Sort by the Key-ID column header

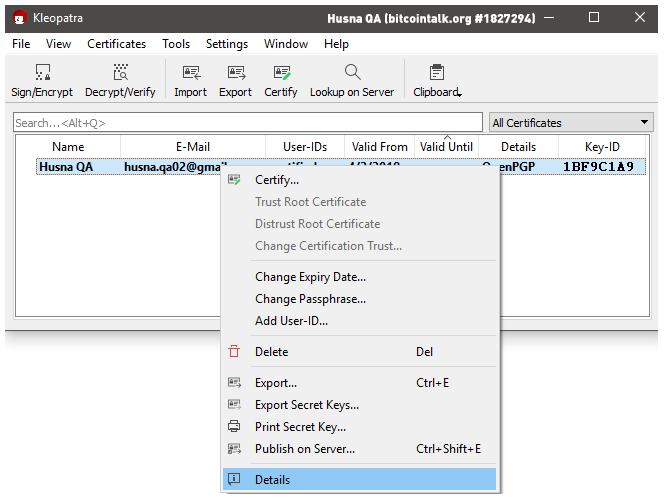coord(602,147)
